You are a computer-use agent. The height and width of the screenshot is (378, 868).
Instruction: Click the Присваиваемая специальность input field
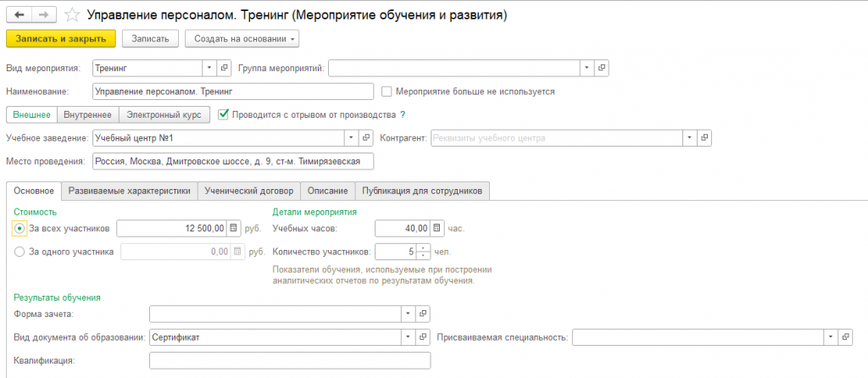[698, 336]
